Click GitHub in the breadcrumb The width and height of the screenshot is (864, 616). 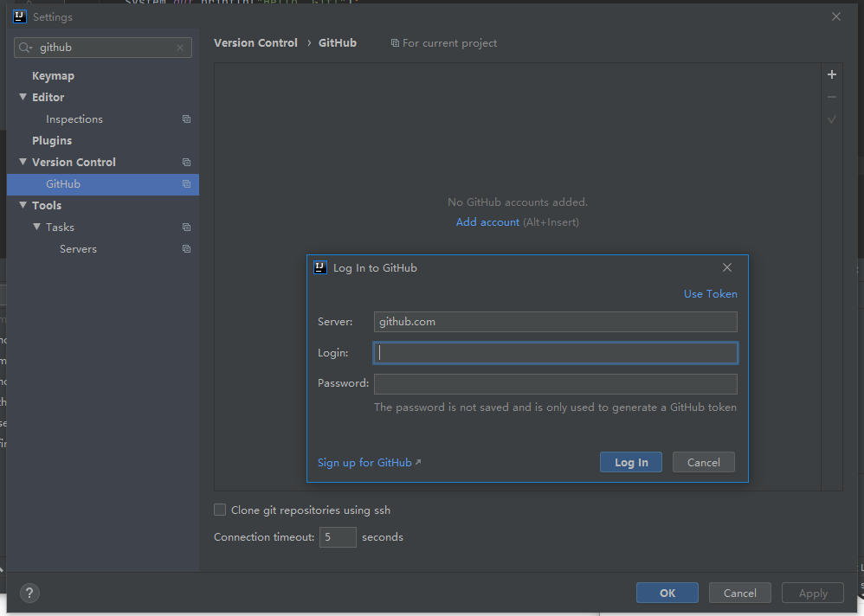click(x=338, y=43)
